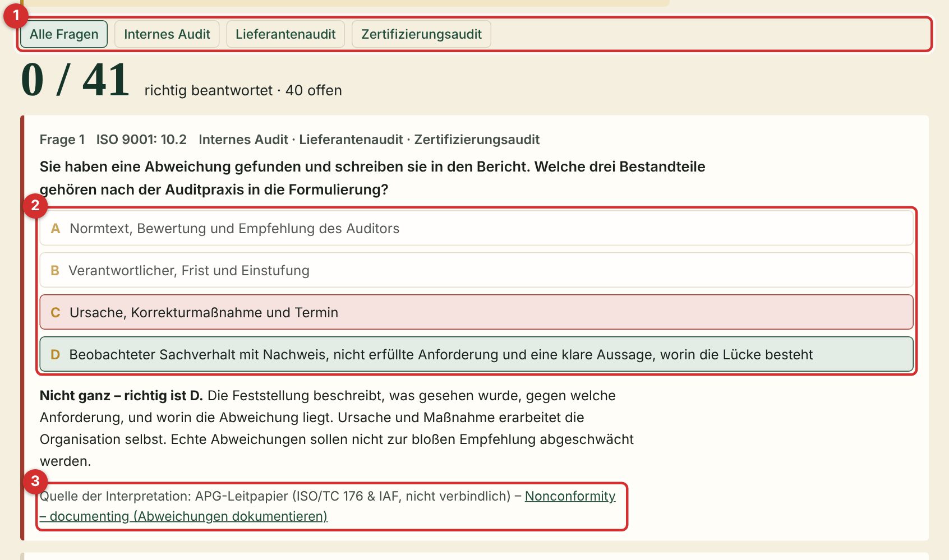This screenshot has width=949, height=560.
Task: Show Lieferantenaudit questions
Action: point(285,34)
